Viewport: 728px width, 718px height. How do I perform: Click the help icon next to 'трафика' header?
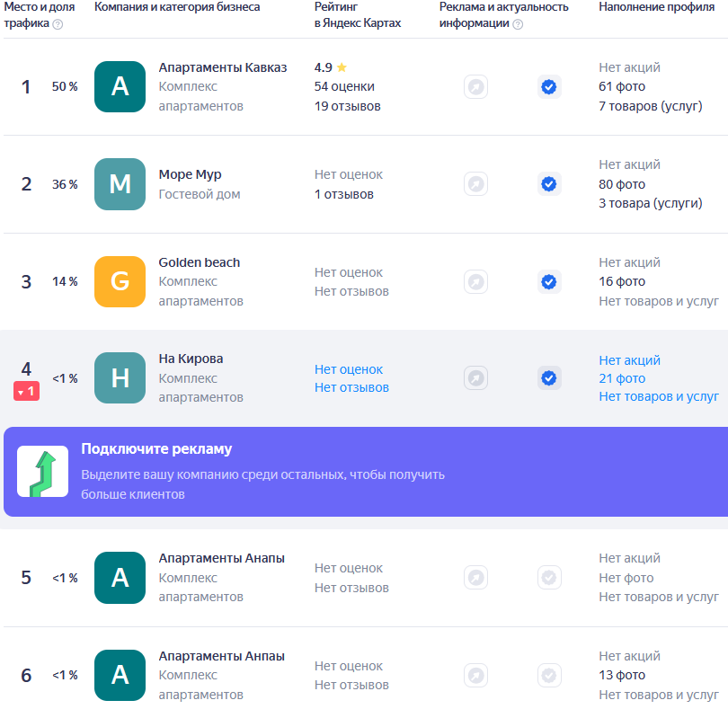pyautogui.click(x=58, y=24)
